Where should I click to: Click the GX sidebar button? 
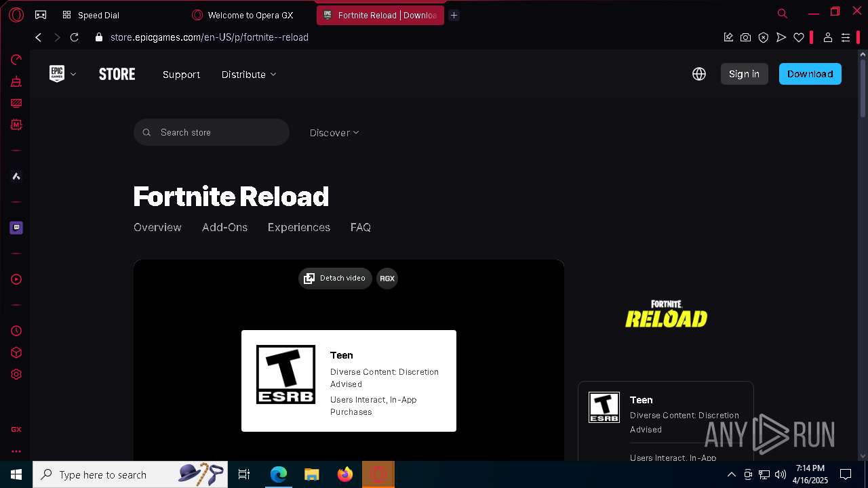[x=16, y=429]
